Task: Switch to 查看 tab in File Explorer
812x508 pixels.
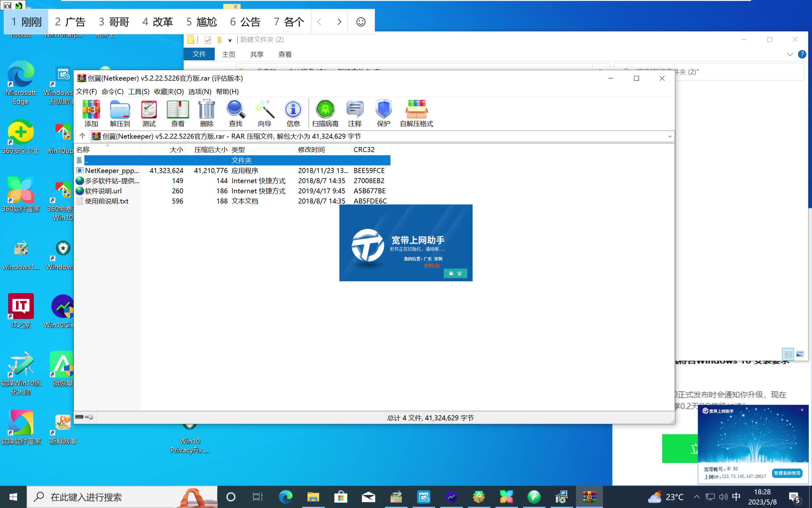Action: coord(285,54)
